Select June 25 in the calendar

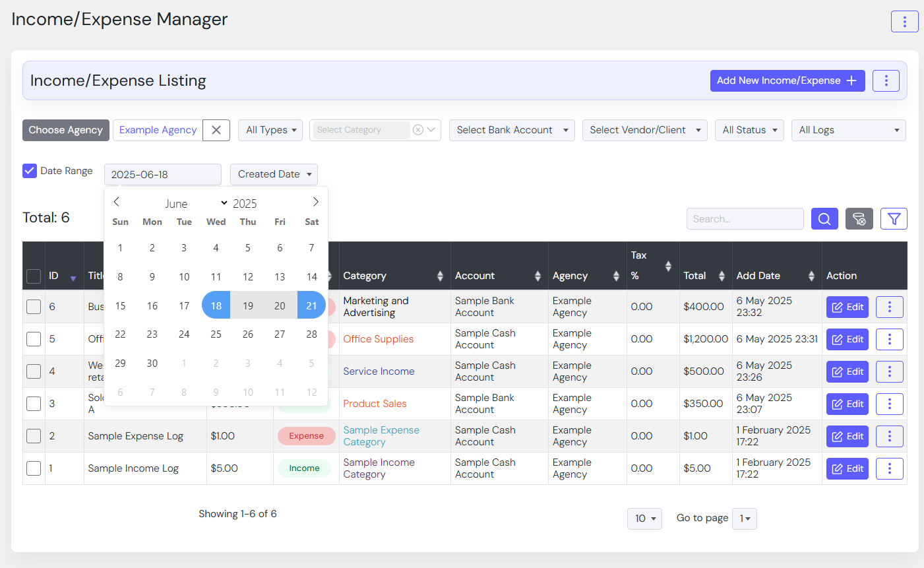click(216, 334)
